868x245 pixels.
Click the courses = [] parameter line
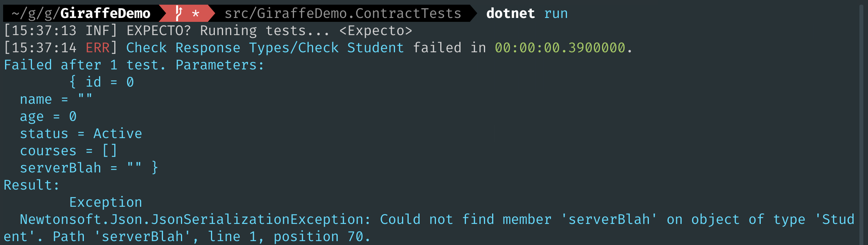tap(69, 151)
